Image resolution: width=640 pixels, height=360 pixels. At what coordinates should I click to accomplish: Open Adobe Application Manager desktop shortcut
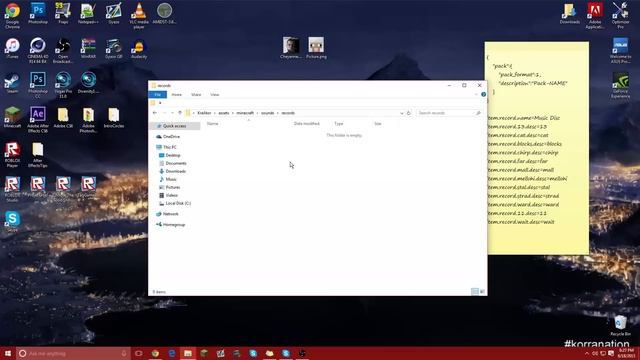[595, 16]
